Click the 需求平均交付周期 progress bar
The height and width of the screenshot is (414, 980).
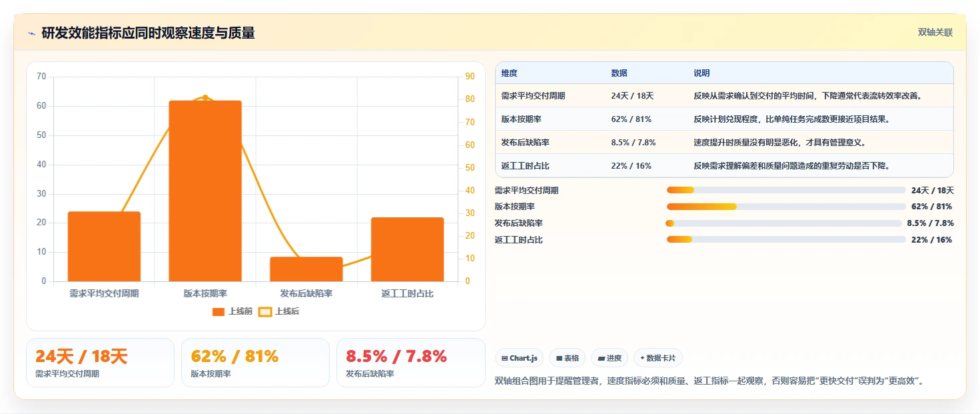click(786, 191)
